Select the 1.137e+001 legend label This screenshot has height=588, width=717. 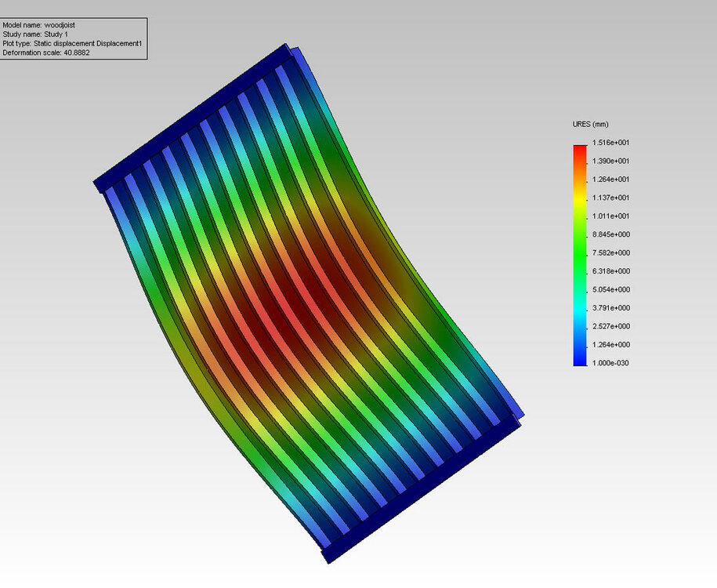point(610,198)
